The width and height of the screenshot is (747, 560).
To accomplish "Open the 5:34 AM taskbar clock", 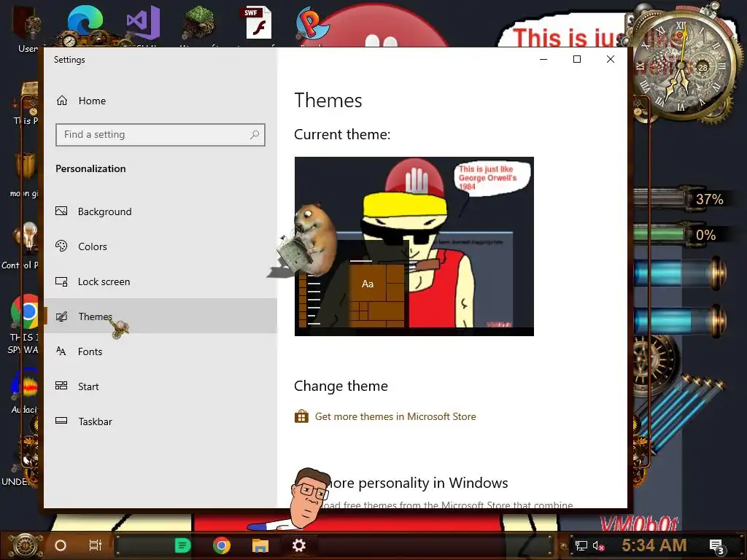I will (x=654, y=545).
